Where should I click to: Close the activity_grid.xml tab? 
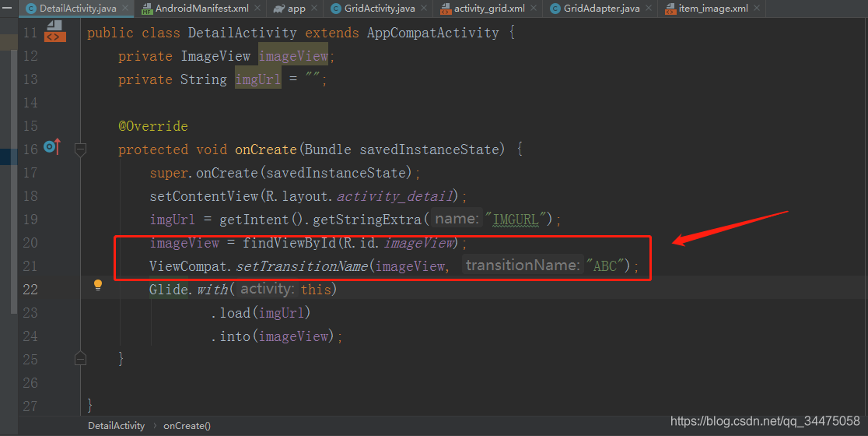tap(533, 9)
